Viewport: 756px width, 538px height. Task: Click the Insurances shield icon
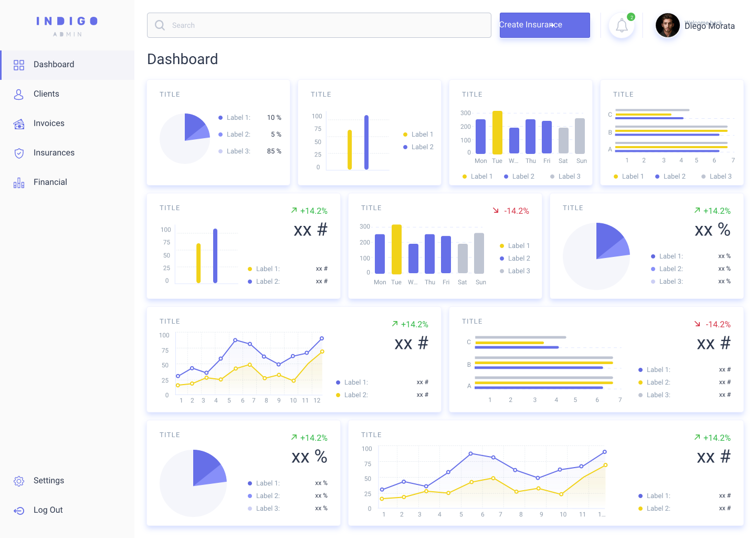click(19, 153)
